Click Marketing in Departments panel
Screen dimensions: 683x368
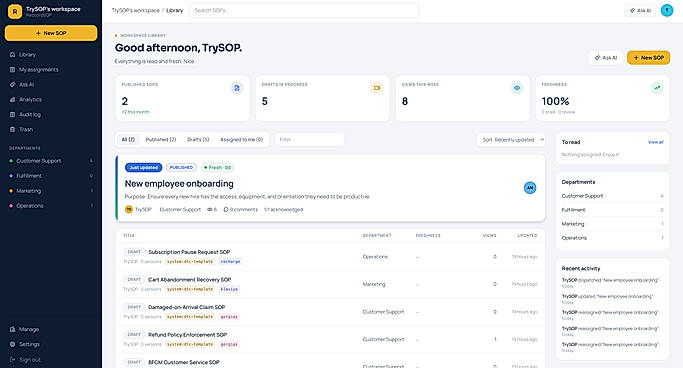click(x=612, y=224)
